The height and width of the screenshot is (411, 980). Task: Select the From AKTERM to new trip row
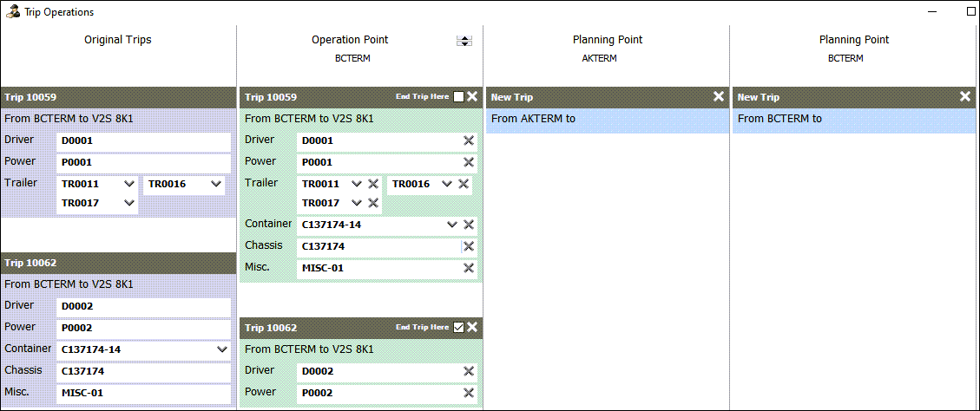pos(606,119)
